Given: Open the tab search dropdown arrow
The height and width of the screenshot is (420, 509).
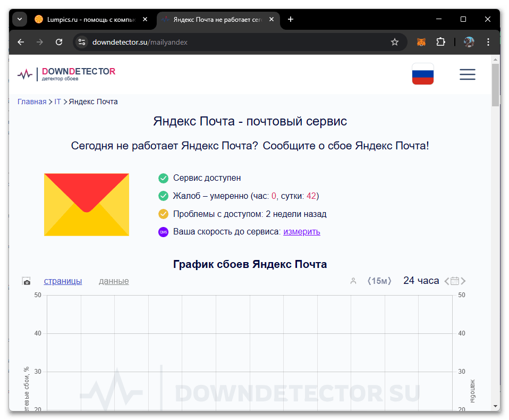Looking at the screenshot, I should click(20, 19).
